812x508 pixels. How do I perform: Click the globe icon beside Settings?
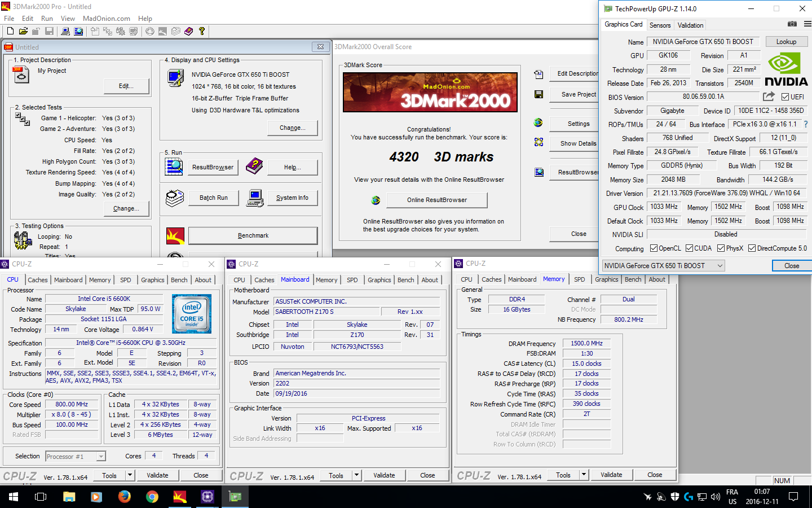(538, 122)
